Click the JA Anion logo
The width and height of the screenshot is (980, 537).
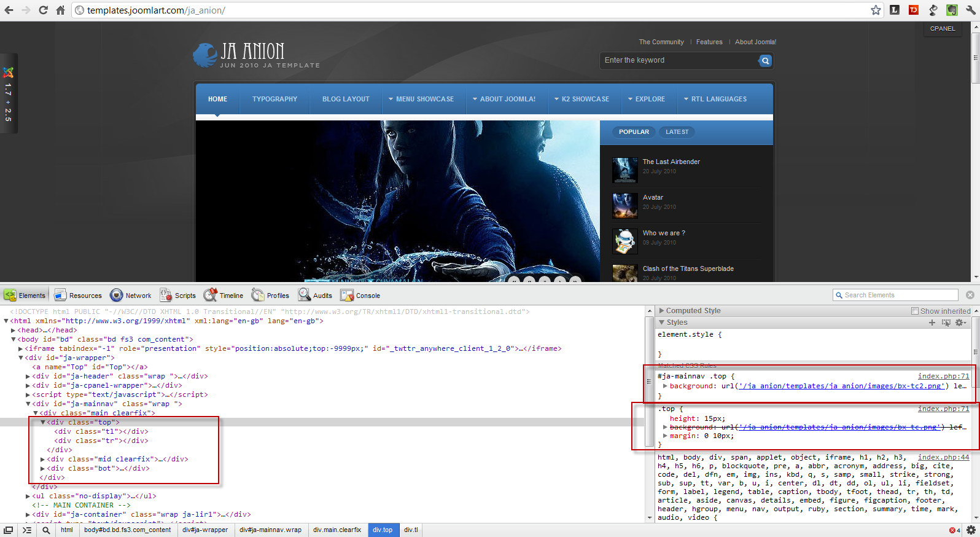(x=256, y=55)
